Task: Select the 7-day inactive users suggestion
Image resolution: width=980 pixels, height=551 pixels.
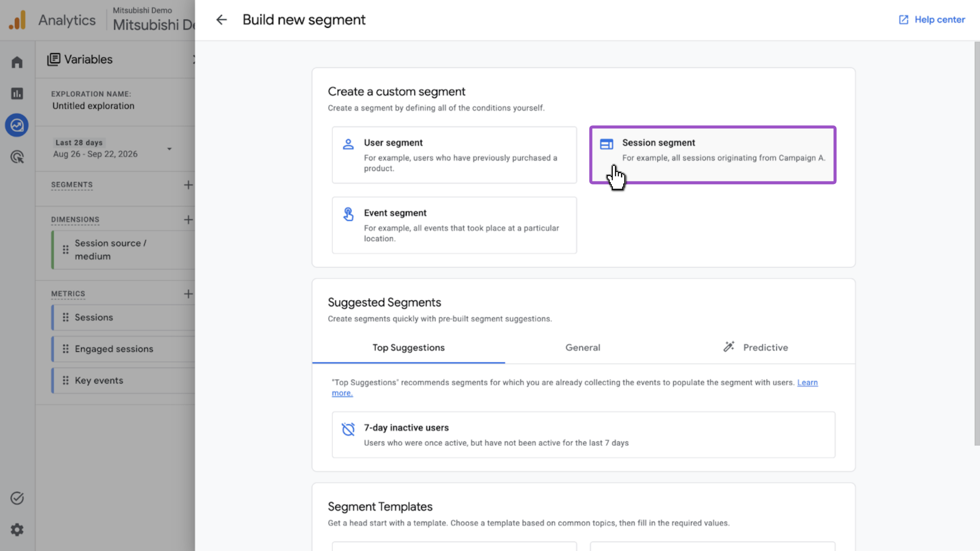Action: [583, 435]
